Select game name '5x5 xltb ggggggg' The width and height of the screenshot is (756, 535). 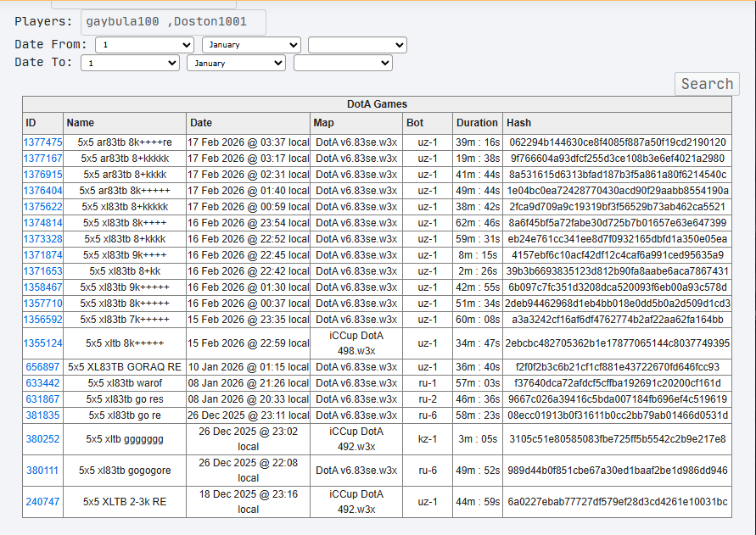[x=125, y=439]
